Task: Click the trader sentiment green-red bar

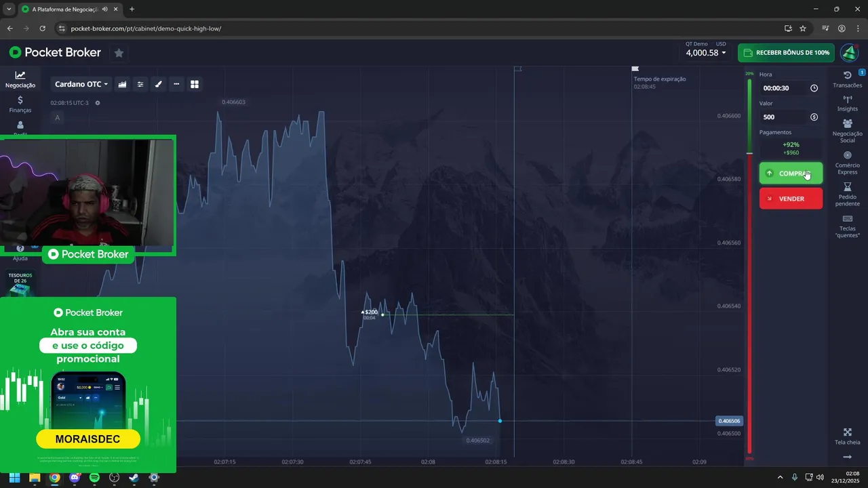Action: 749,266
